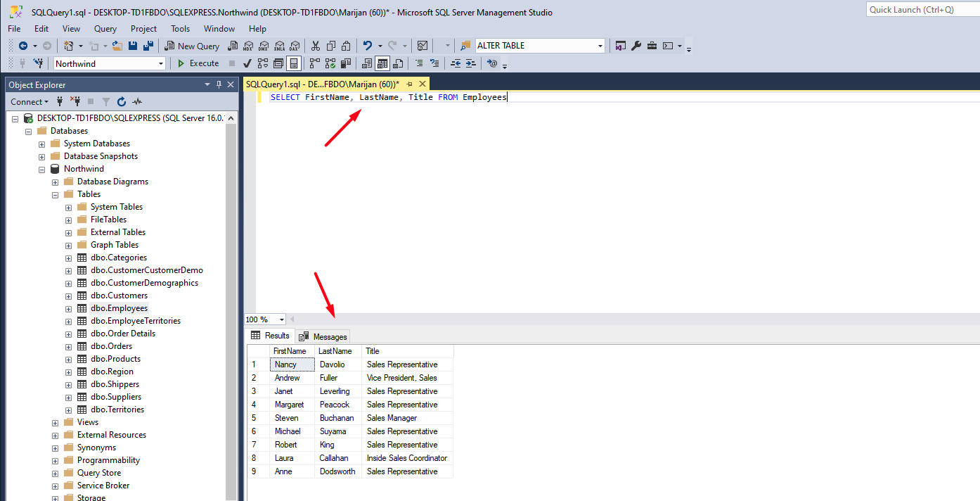
Task: Collapse the Tables folder node
Action: click(x=56, y=194)
